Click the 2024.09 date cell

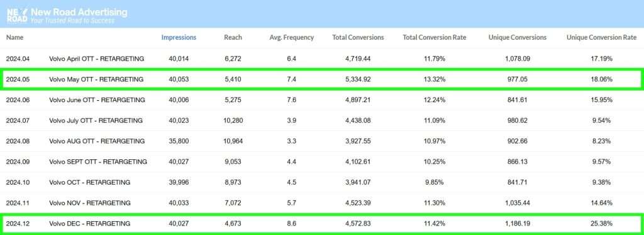point(18,162)
